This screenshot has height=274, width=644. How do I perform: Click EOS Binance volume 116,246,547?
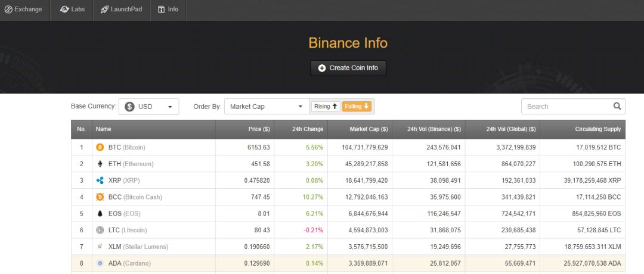[x=442, y=214]
